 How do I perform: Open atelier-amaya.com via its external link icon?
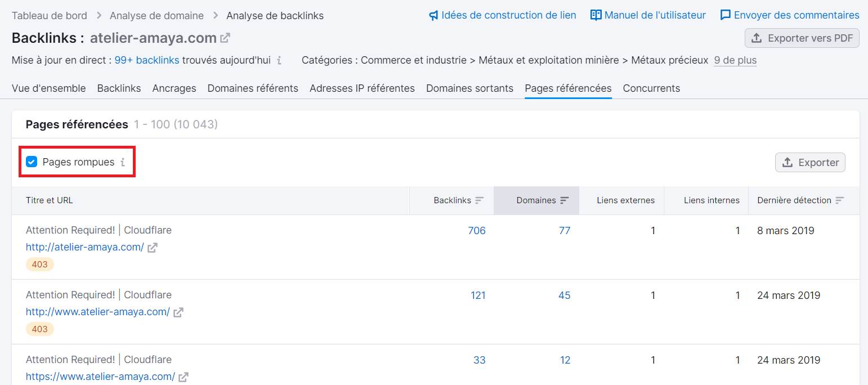(226, 37)
